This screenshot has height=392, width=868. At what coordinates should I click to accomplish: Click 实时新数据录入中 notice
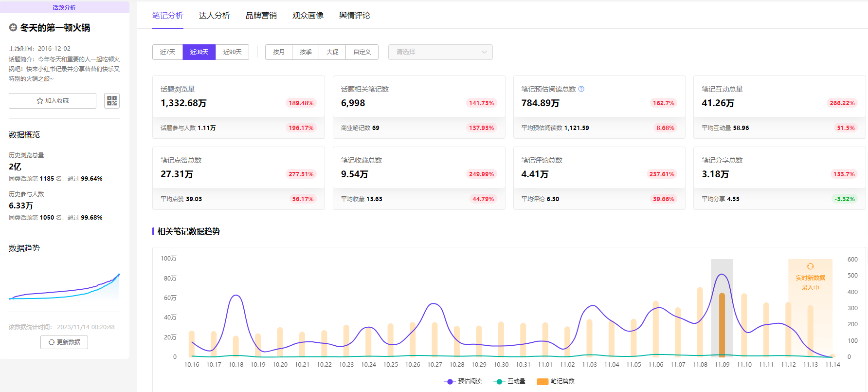tap(810, 283)
